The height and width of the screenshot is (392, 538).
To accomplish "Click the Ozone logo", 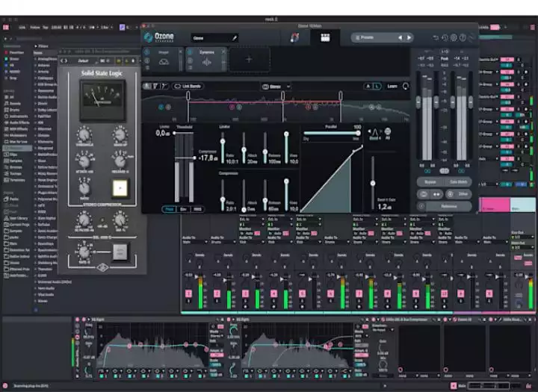I will click(x=159, y=37).
